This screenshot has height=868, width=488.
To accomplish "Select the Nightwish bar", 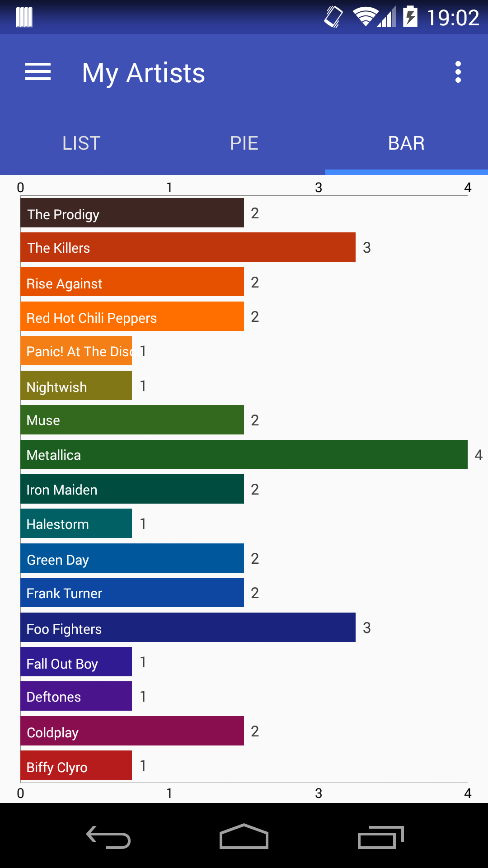I will [76, 386].
